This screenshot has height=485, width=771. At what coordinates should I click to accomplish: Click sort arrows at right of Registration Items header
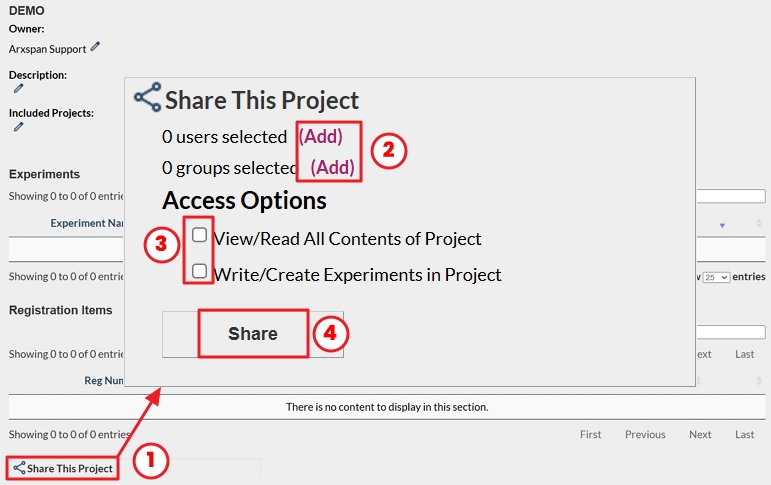pos(759,380)
